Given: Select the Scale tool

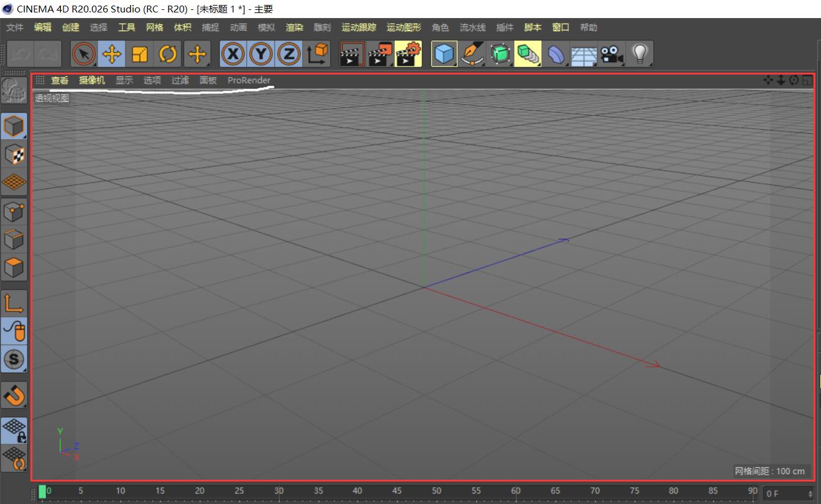Looking at the screenshot, I should pos(140,54).
